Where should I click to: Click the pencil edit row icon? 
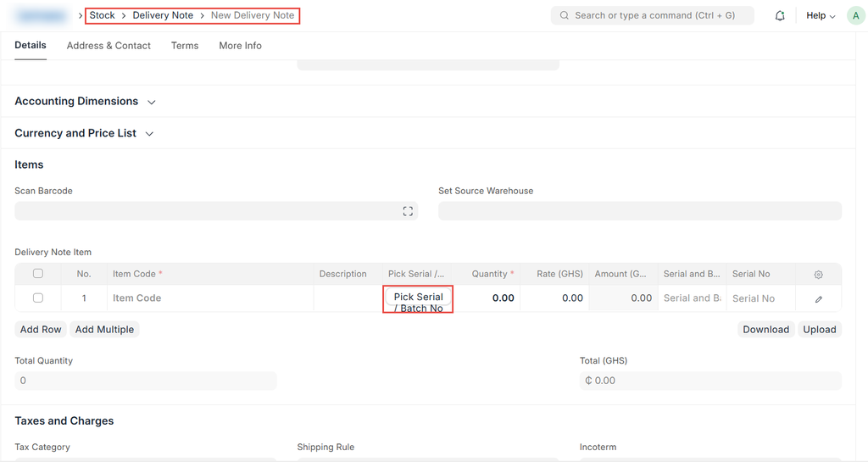tap(818, 298)
